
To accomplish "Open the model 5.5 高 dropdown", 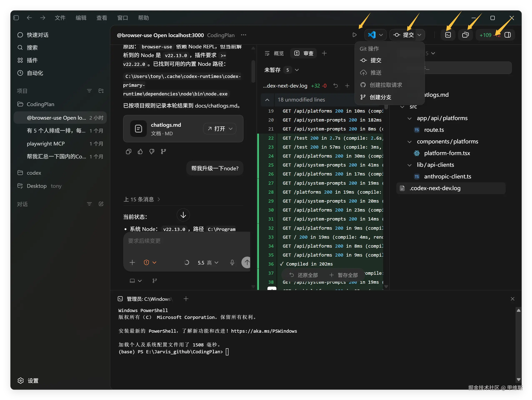I will 208,263.
